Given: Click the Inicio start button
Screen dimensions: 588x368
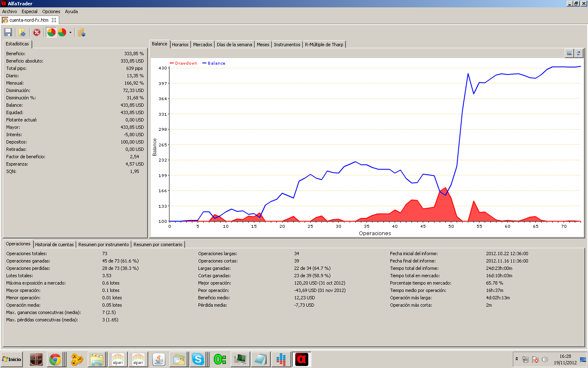Looking at the screenshot, I should point(12,359).
